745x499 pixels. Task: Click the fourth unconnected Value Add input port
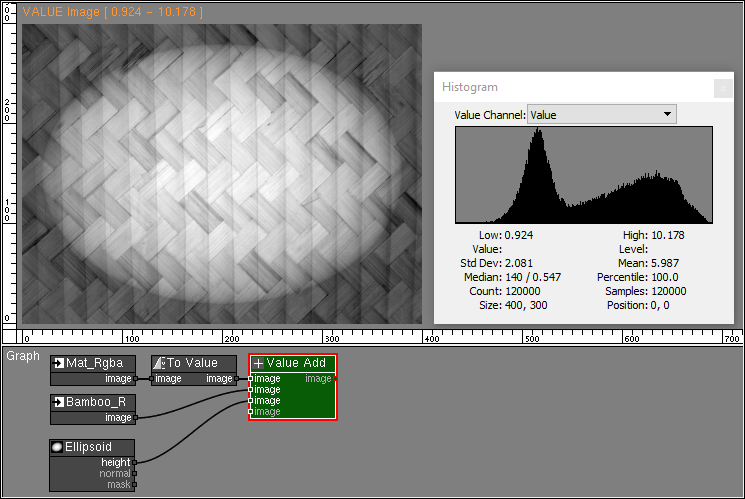click(251, 412)
